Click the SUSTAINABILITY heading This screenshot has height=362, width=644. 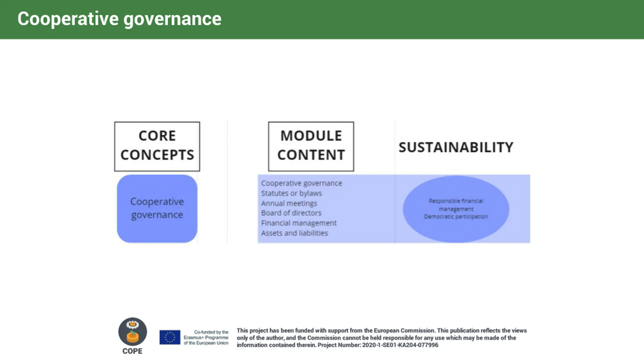click(456, 147)
